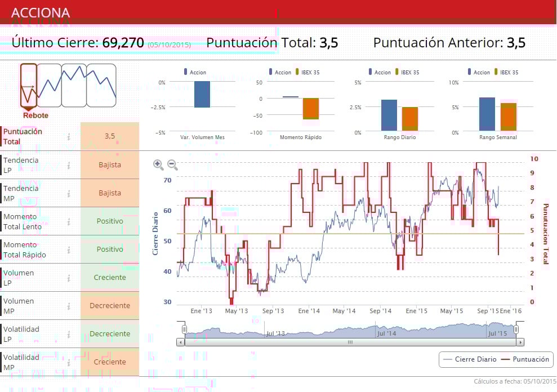Screen dimensions: 557x392
Task: Click the zoom out magnifier icon
Action: pos(172,164)
